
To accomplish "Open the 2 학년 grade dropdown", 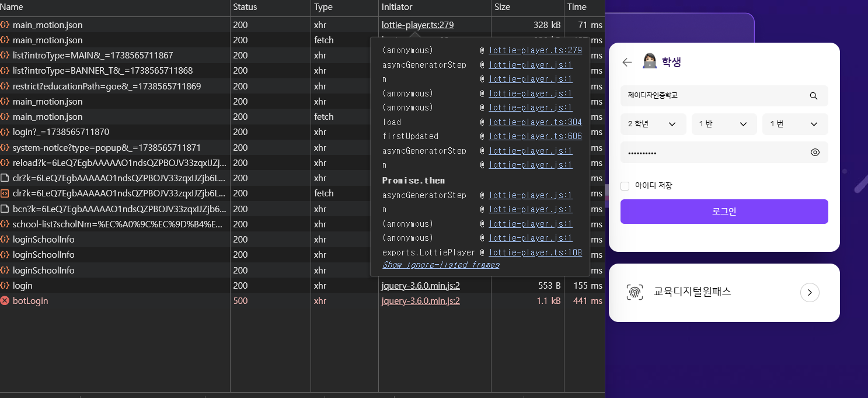I will [x=653, y=124].
